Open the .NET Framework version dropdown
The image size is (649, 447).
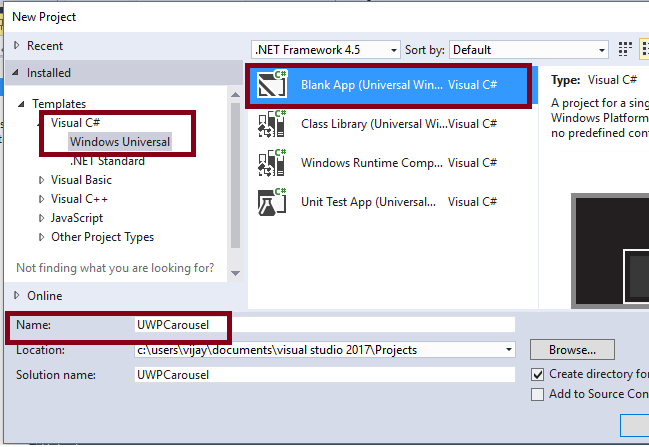click(325, 49)
